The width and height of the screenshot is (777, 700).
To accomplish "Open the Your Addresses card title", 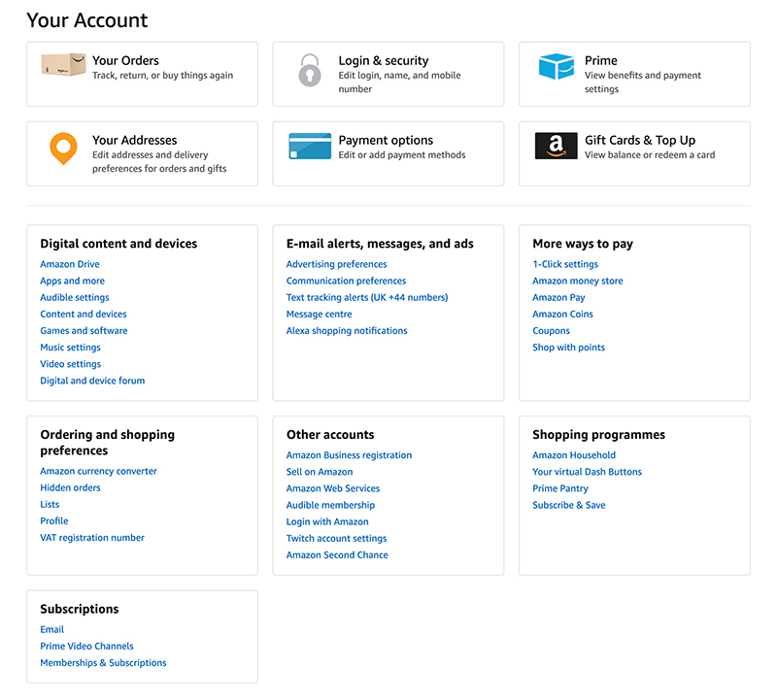I will 134,140.
